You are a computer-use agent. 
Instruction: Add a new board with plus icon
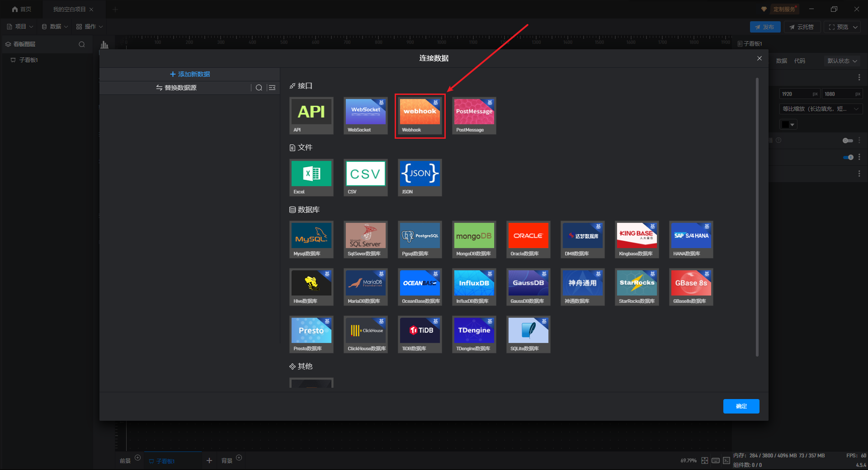click(x=209, y=461)
